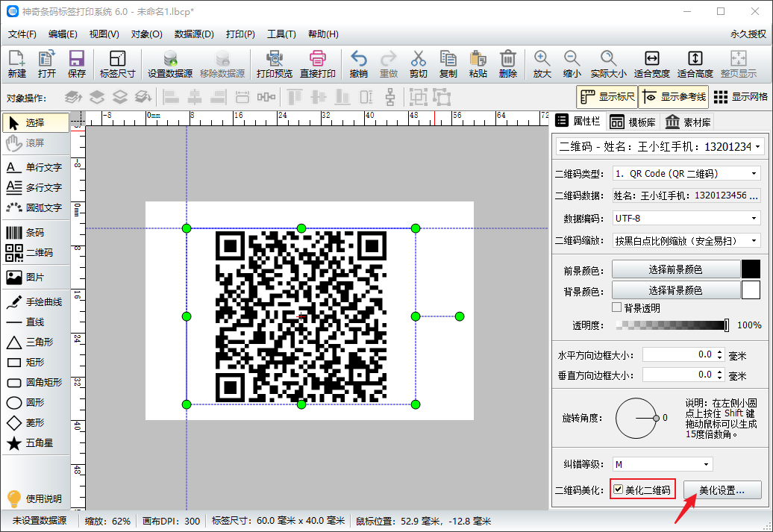This screenshot has width=773, height=532.
Task: Click the 新建 (New) toolbar icon
Action: [16, 64]
